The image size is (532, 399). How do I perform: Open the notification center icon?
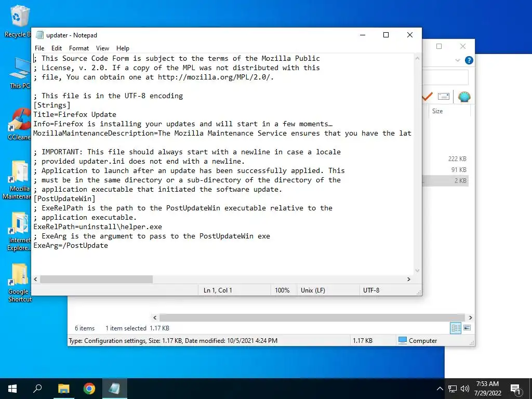[516, 389]
